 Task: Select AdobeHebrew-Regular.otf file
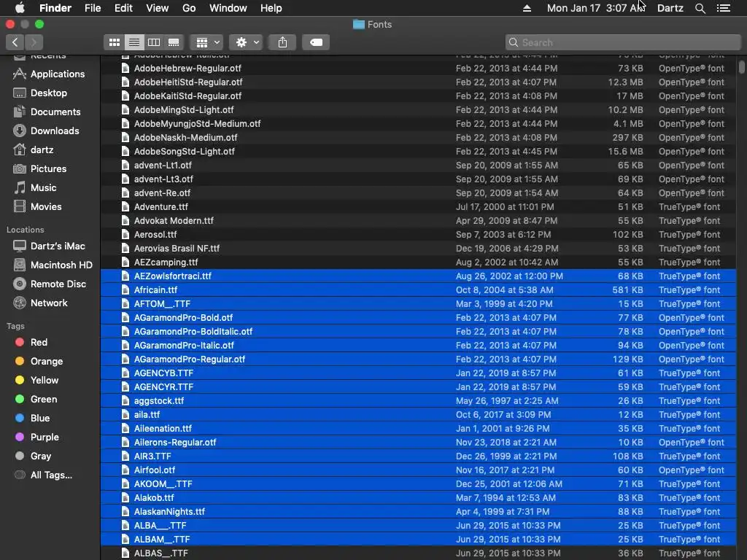tap(418, 68)
